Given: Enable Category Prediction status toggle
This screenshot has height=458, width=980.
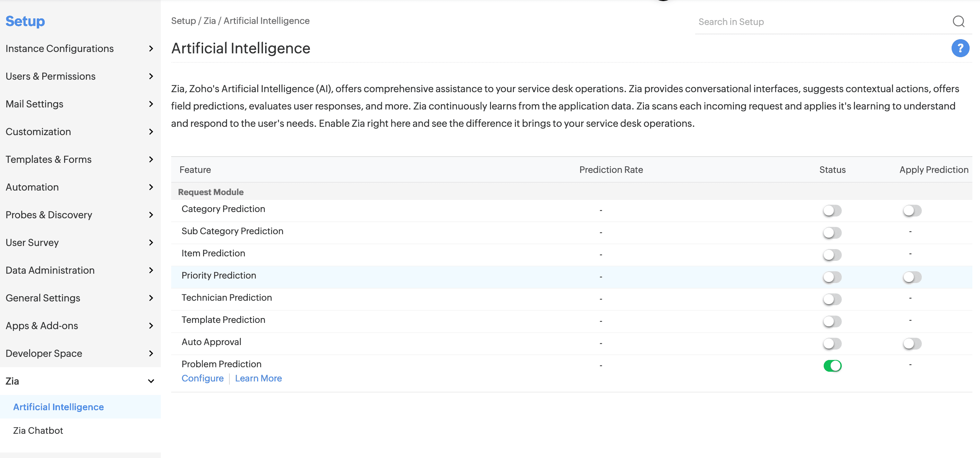Looking at the screenshot, I should [x=832, y=210].
